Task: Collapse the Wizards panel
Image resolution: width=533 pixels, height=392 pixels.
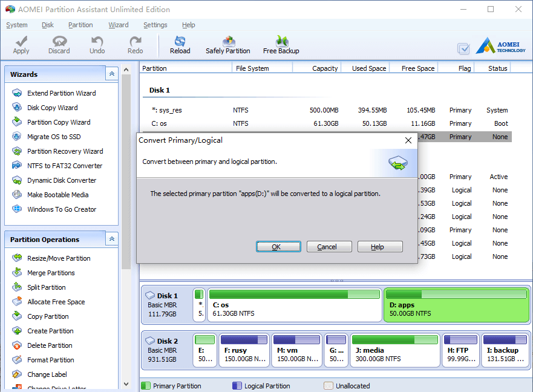Action: (x=112, y=74)
